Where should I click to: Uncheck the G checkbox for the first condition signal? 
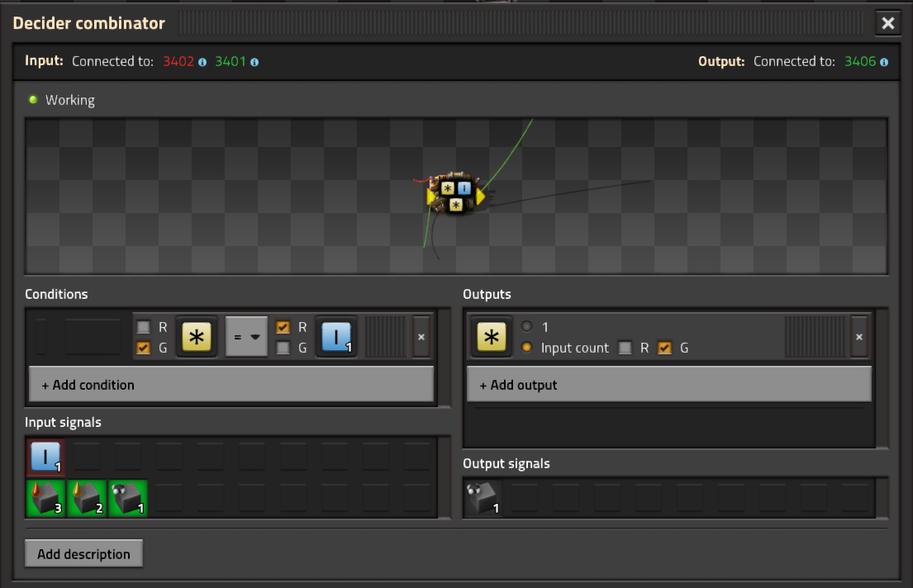click(x=143, y=348)
